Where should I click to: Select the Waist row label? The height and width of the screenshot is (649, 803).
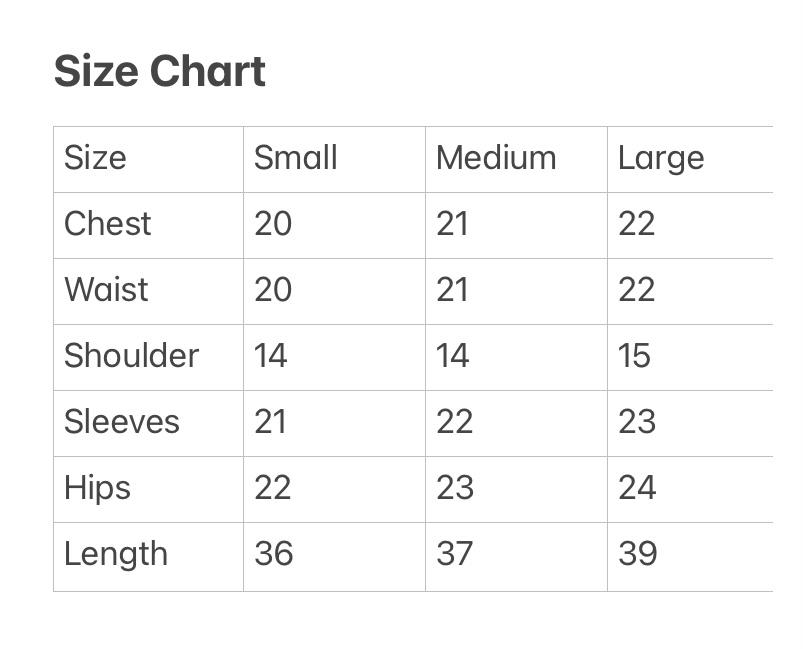coord(106,290)
